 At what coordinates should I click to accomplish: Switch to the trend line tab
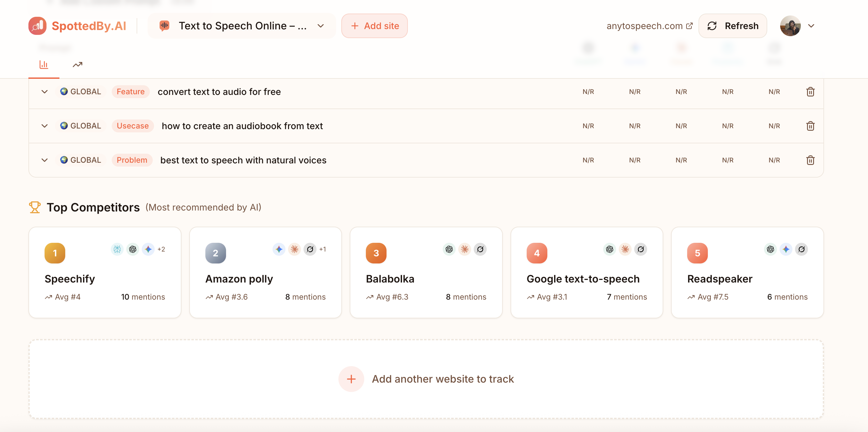coord(77,64)
